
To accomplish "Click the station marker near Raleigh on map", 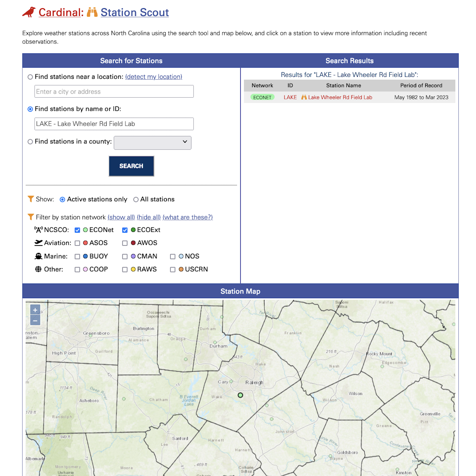I will (x=240, y=395).
